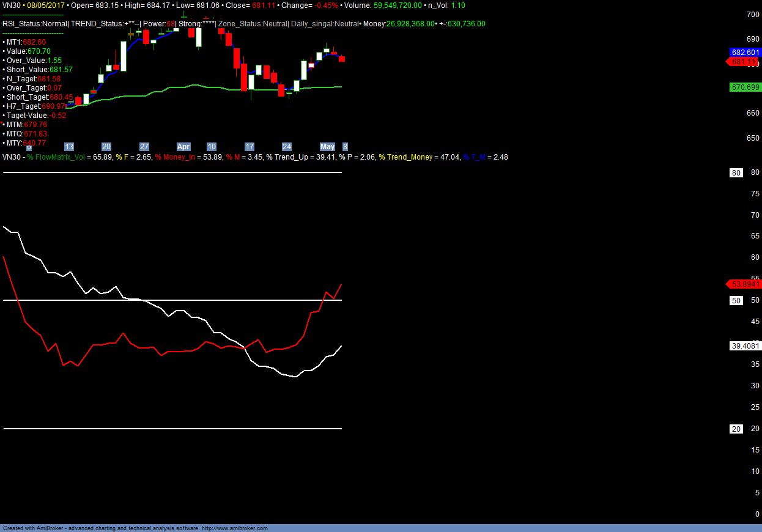The height and width of the screenshot is (532, 762).
Task: Click the 'Apr' date marker on time axis
Action: [183, 147]
